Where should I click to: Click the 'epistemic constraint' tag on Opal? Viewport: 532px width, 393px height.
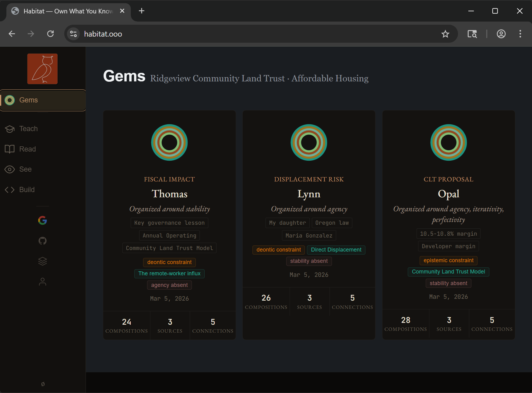pyautogui.click(x=448, y=260)
